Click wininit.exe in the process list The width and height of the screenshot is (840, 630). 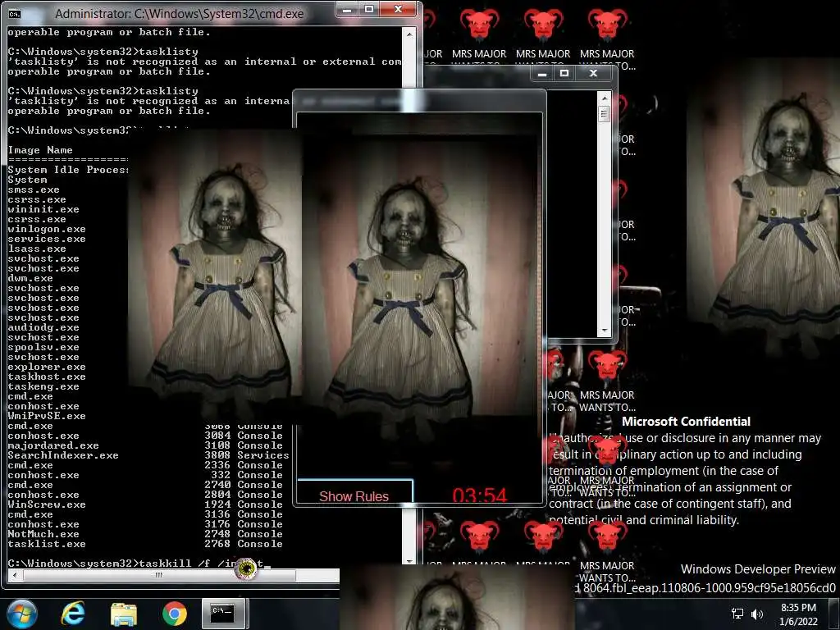[43, 209]
